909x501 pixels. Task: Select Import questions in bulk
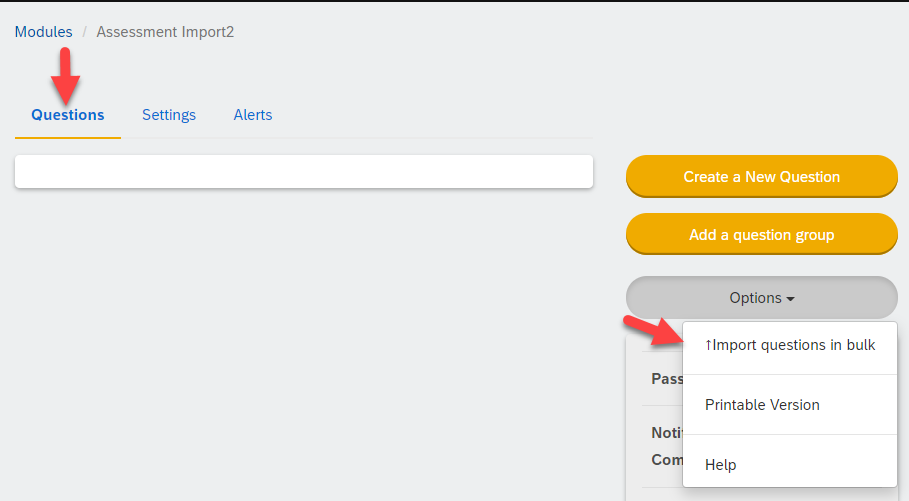point(790,345)
